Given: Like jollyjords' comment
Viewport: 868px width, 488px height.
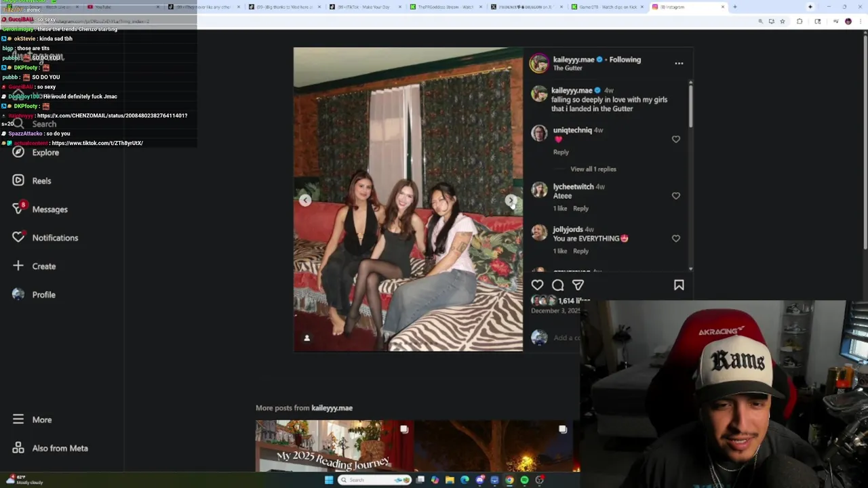Looking at the screenshot, I should (676, 239).
